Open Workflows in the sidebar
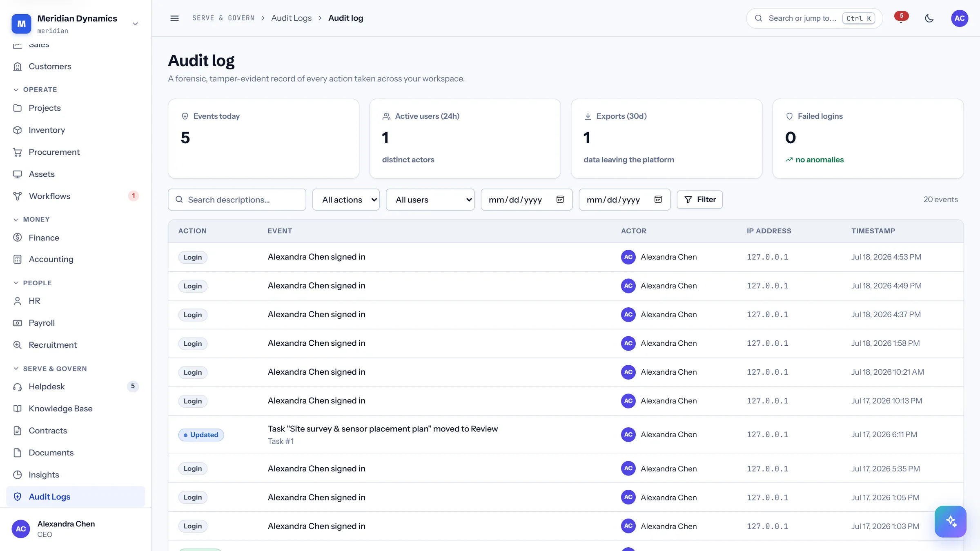Screen dimensions: 980x551 coord(76,196)
